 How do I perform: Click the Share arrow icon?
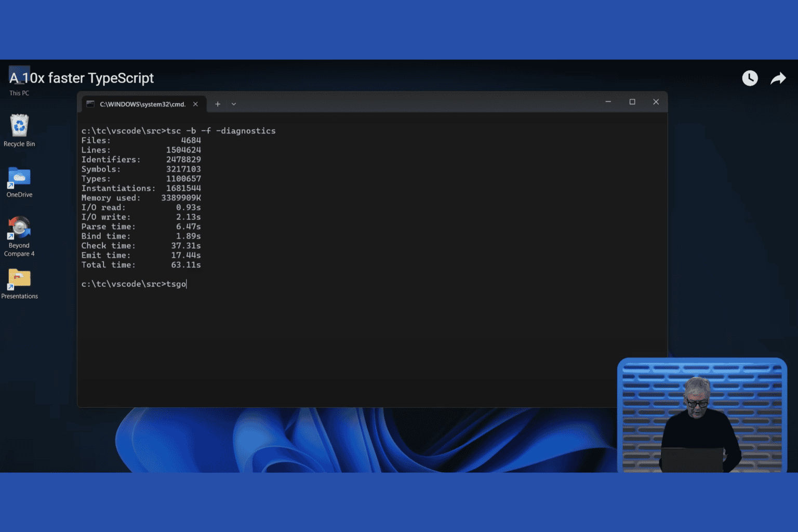[778, 78]
